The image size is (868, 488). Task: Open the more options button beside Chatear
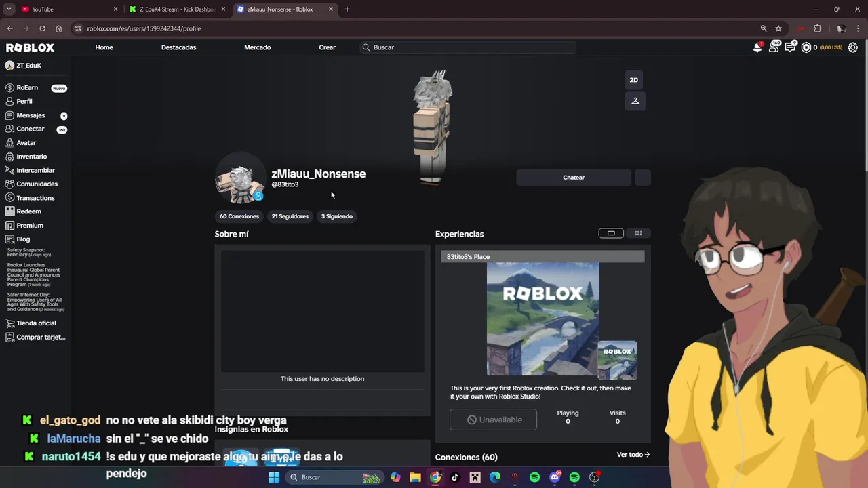642,178
